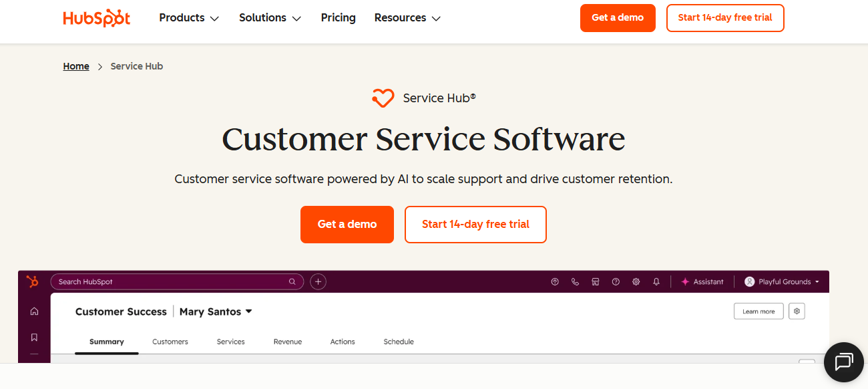The height and width of the screenshot is (389, 868).
Task: Open the Resources dropdown
Action: [407, 18]
